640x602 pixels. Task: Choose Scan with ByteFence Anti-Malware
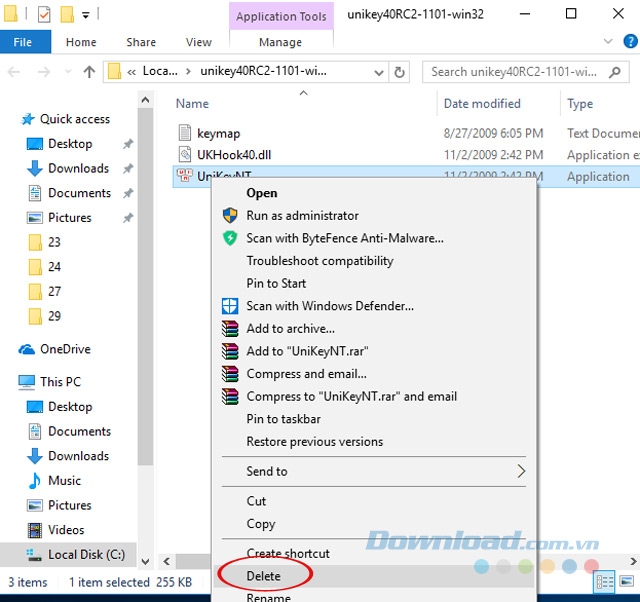pos(345,238)
